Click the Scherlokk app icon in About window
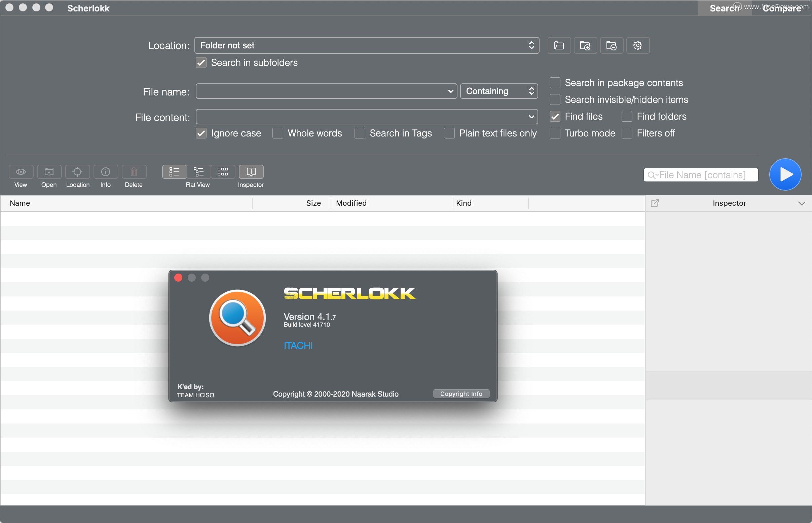 tap(237, 318)
